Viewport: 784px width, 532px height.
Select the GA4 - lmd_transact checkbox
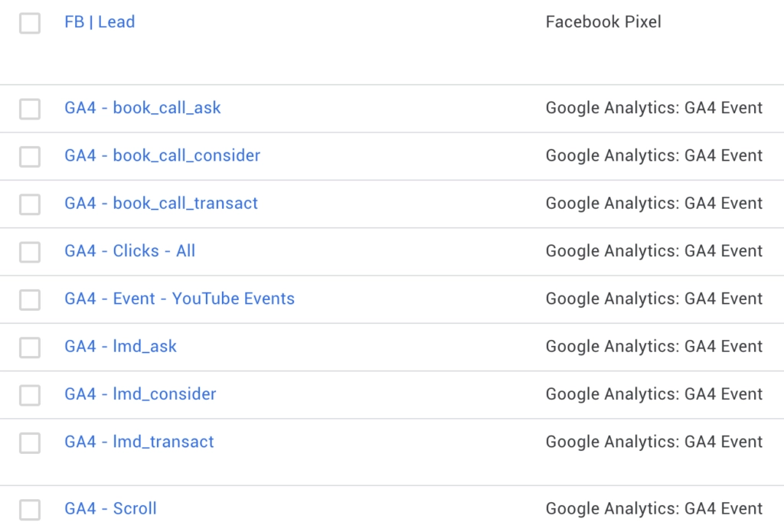click(x=29, y=442)
